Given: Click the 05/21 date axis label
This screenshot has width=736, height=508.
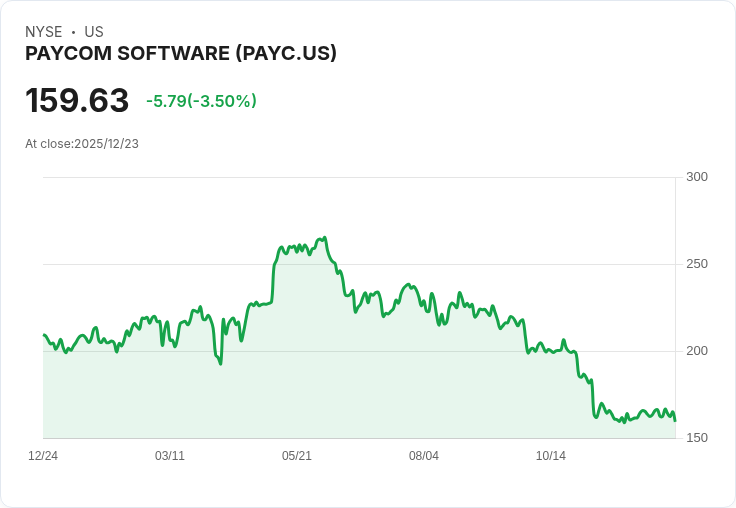Looking at the screenshot, I should [x=297, y=456].
